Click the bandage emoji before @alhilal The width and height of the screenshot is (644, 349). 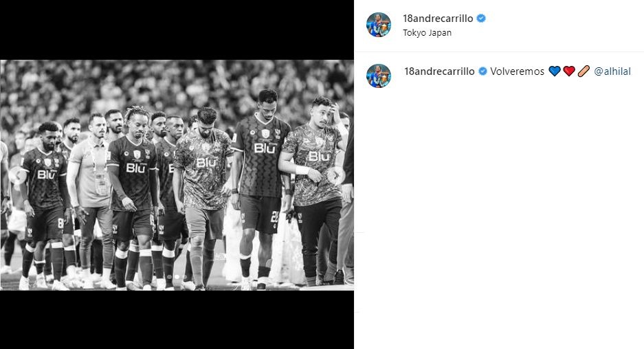tap(584, 71)
